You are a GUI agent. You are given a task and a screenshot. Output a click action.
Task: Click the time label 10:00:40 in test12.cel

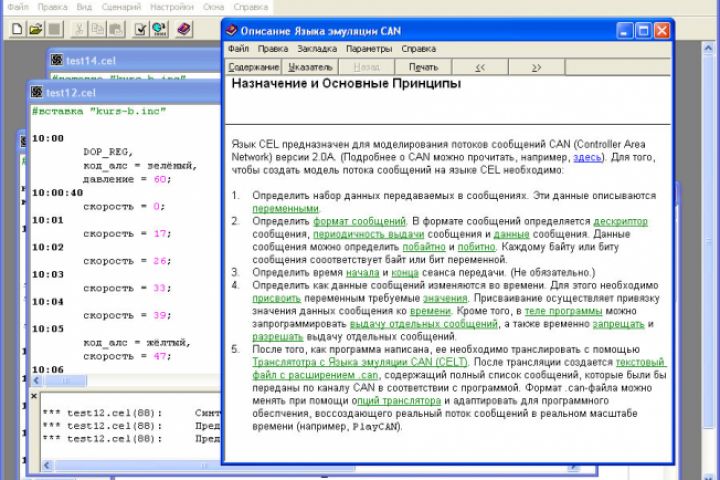(57, 192)
